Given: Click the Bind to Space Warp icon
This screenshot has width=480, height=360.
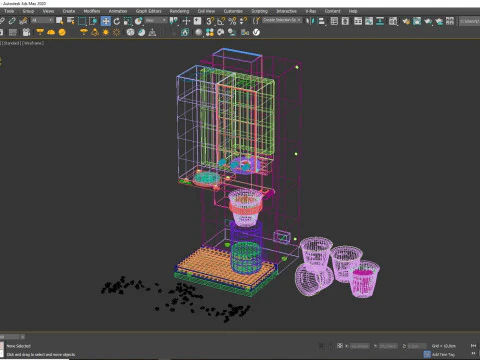Looking at the screenshot, I should point(23,21).
